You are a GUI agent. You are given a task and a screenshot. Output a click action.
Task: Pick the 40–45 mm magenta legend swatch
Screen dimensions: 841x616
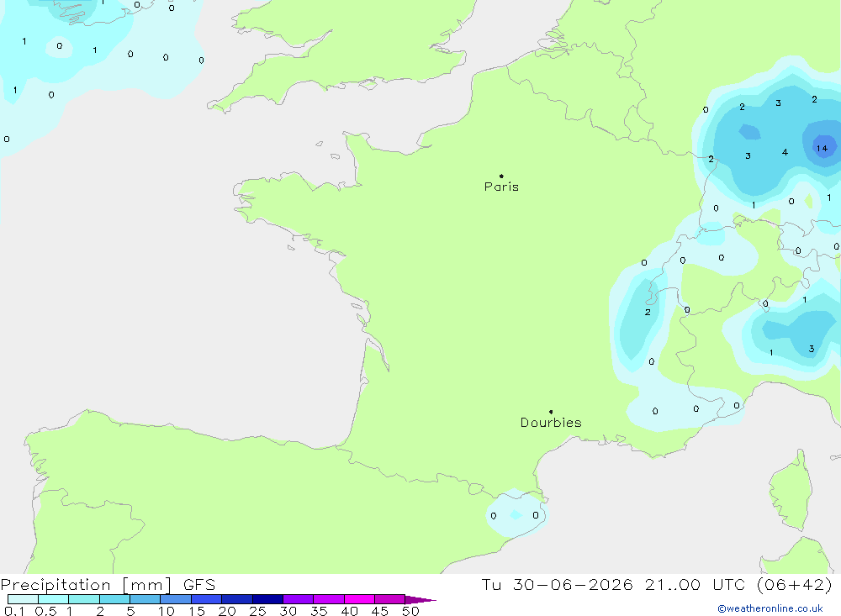(x=359, y=599)
